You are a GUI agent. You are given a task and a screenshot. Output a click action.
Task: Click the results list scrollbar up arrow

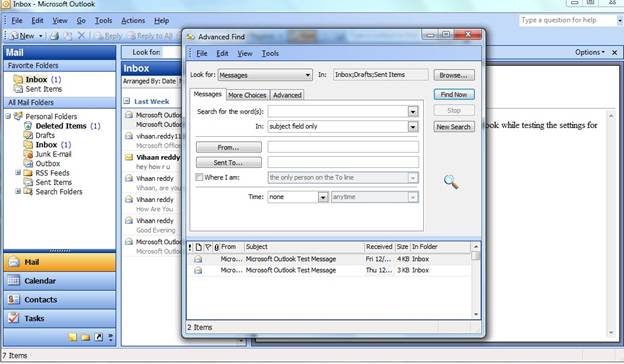tap(476, 247)
